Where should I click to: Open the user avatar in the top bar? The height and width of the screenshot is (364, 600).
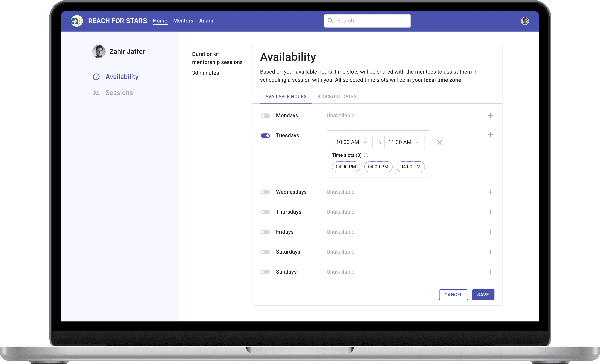pyautogui.click(x=525, y=21)
